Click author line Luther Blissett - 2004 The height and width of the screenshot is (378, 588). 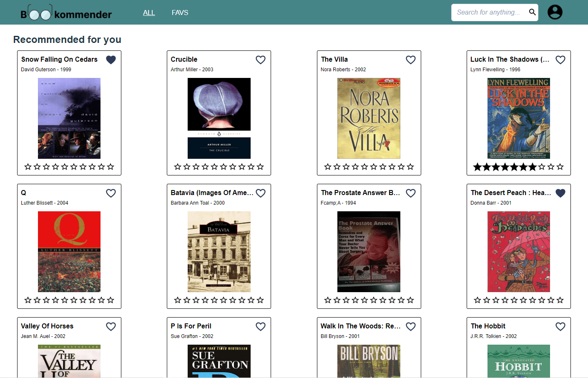(45, 203)
